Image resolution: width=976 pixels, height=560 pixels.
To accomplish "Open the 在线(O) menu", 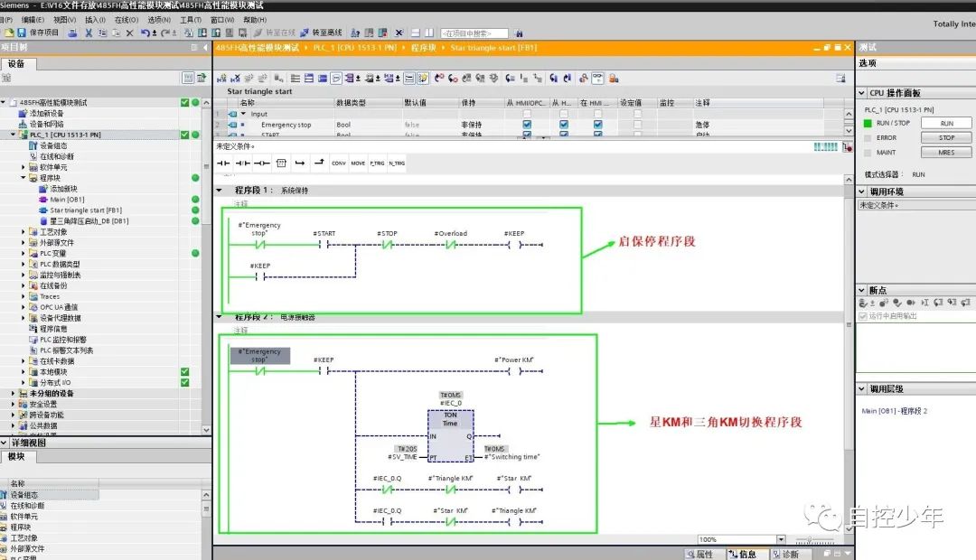I will pyautogui.click(x=127, y=20).
